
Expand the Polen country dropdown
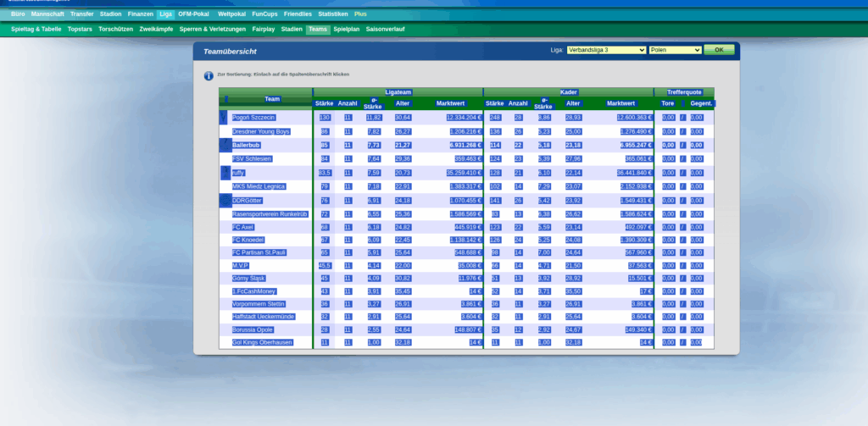675,50
